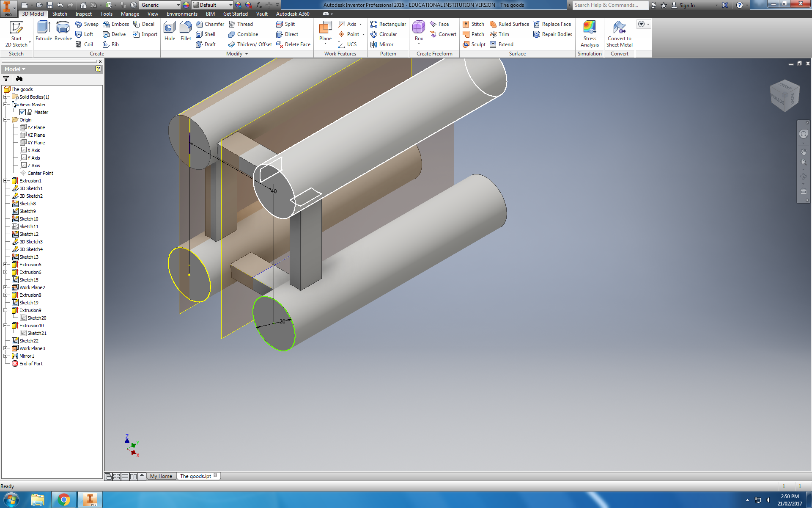Start a new 2D Sketch
Image resolution: width=812 pixels, height=508 pixels.
tap(16, 34)
